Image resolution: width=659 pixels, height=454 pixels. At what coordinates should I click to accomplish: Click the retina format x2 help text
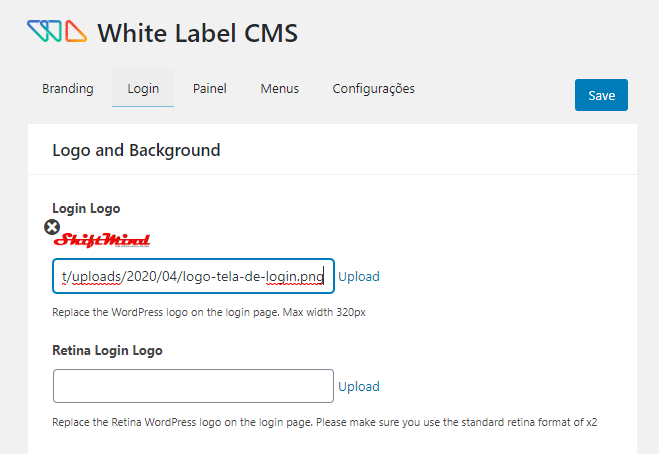[x=331, y=422]
